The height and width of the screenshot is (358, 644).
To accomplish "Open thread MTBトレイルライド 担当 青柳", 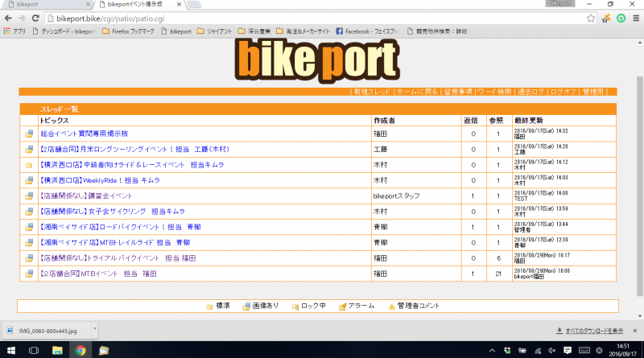I will [115, 243].
